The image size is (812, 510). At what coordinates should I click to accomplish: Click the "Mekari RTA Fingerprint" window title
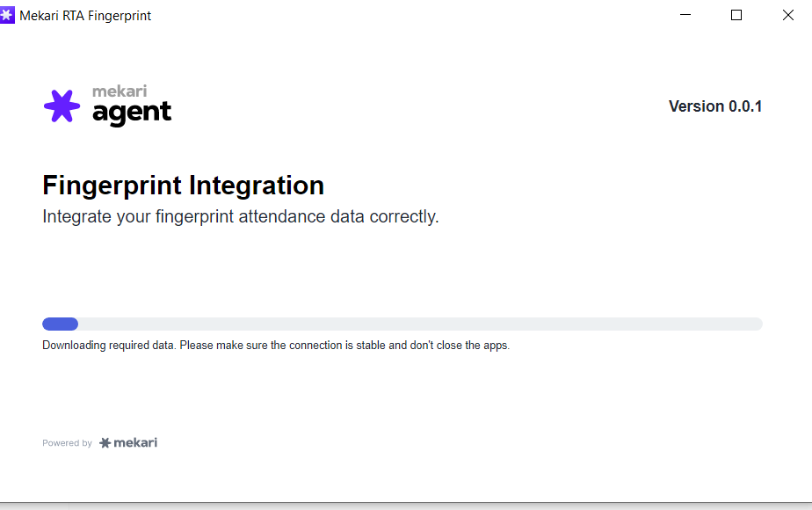point(85,16)
